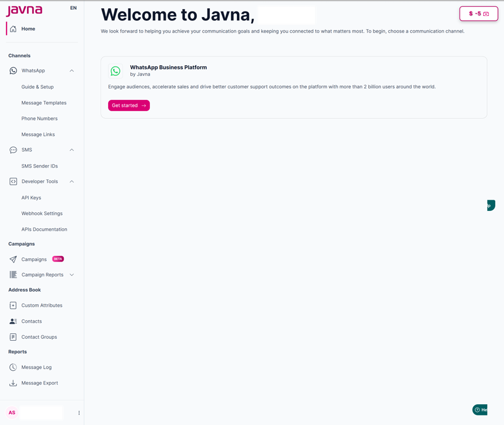Open API Keys page
This screenshot has width=504, height=425.
[x=31, y=198]
